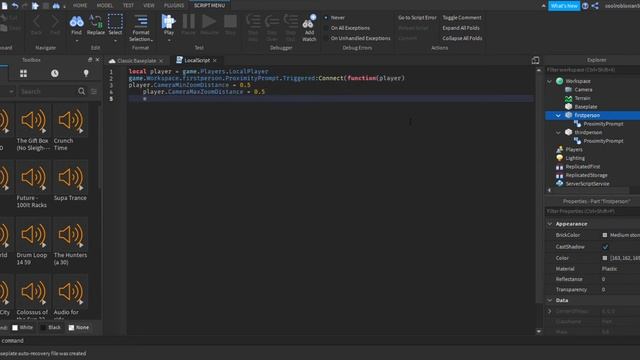Switch to the TEST ribbon tab

click(128, 5)
